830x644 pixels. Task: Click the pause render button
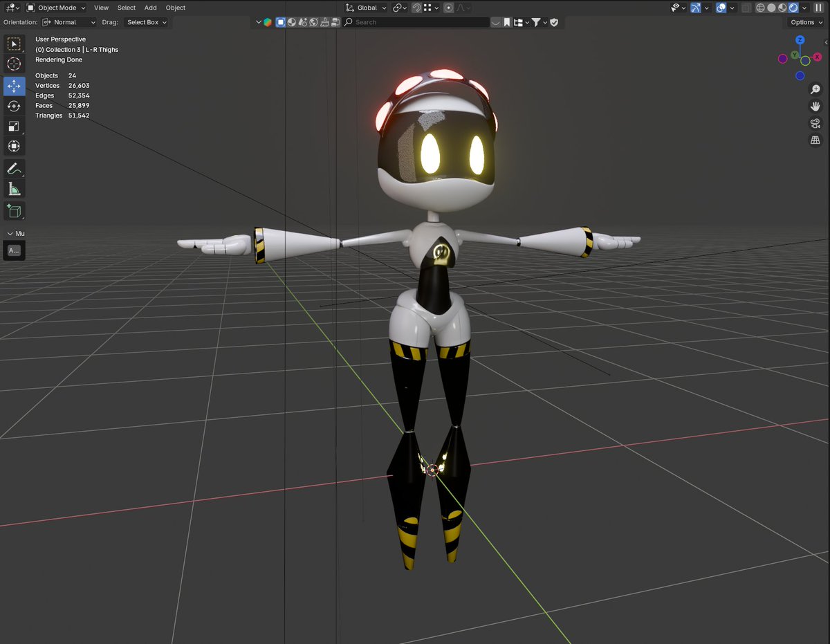819,8
